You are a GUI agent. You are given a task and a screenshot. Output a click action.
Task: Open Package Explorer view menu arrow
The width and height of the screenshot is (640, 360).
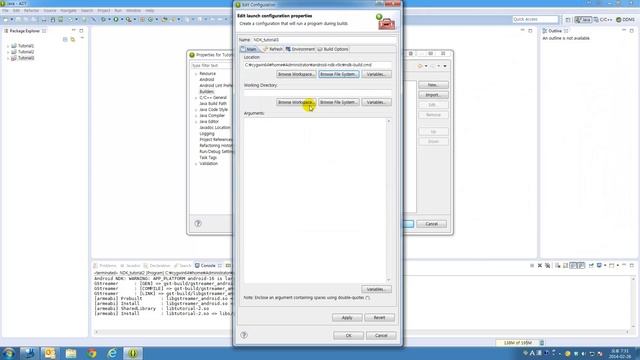pos(82,39)
